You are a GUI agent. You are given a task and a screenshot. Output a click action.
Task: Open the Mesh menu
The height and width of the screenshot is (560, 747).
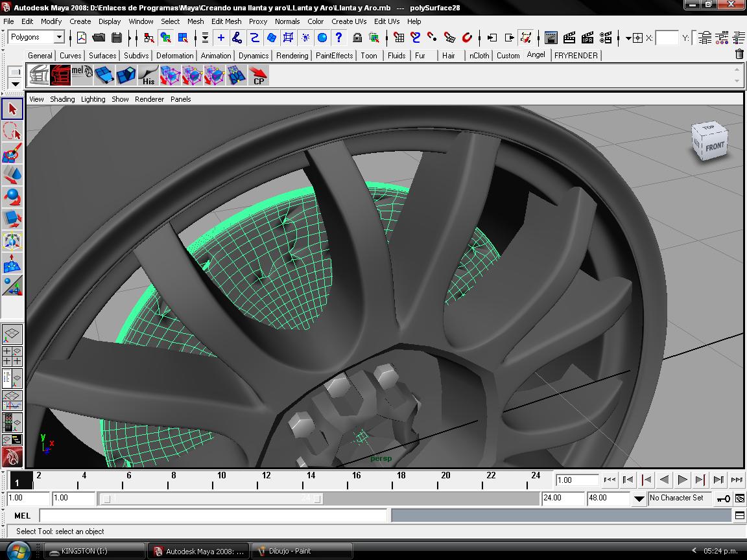click(195, 21)
